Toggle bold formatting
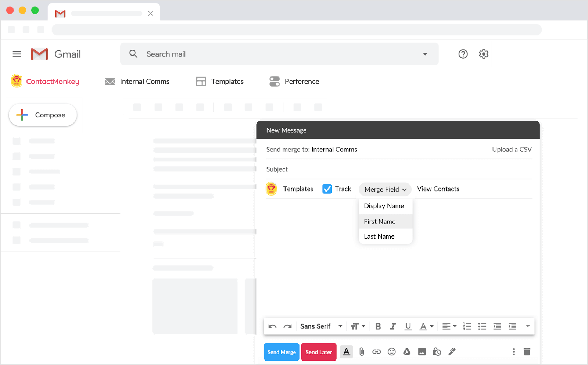Viewport: 588px width, 365px height. point(378,326)
